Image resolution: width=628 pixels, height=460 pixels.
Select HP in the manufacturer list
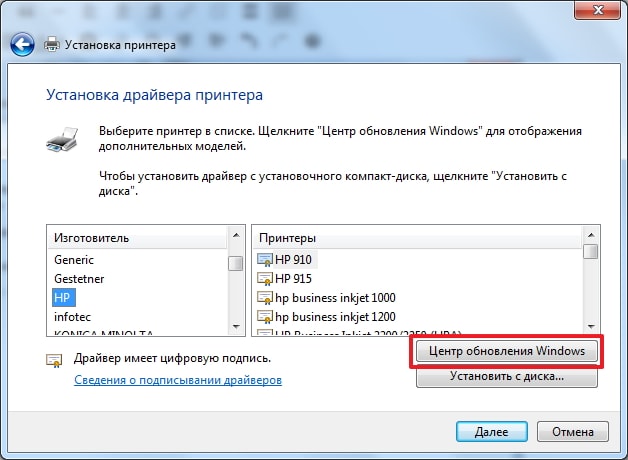[x=62, y=297]
